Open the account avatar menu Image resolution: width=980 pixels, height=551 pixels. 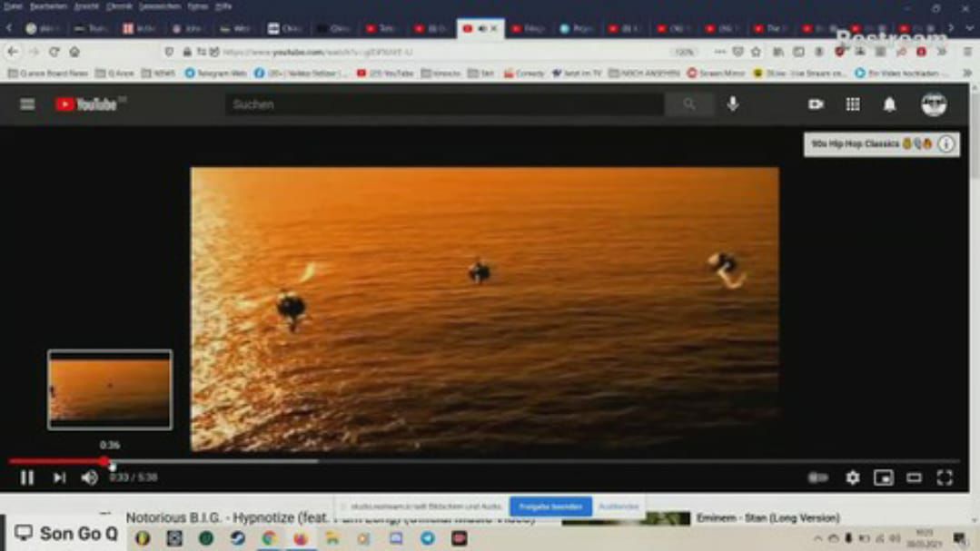click(x=934, y=104)
